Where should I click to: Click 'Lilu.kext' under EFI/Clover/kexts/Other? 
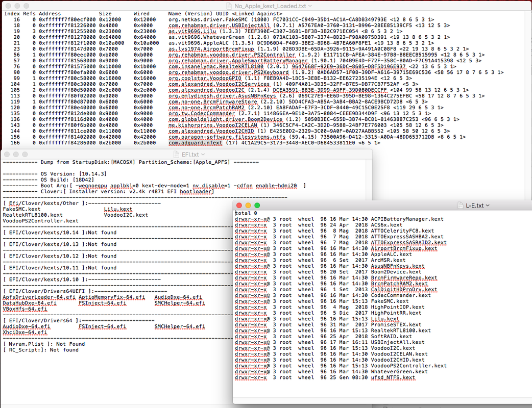pyautogui.click(x=118, y=209)
